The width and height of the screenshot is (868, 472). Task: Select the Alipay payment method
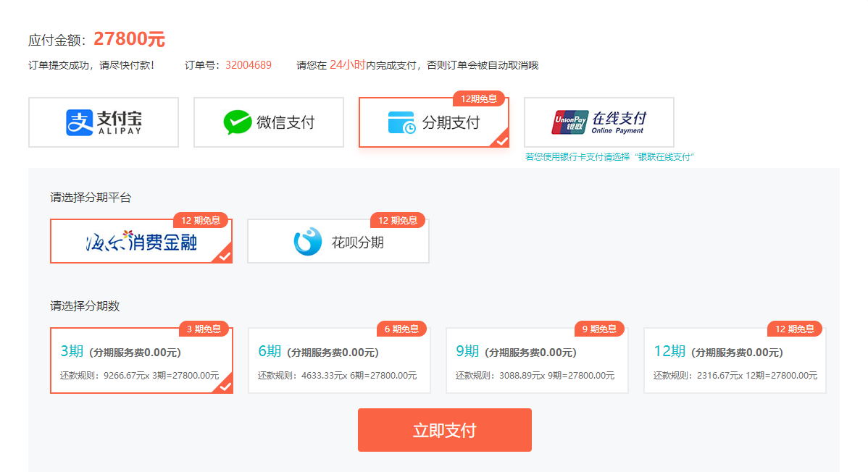(103, 122)
